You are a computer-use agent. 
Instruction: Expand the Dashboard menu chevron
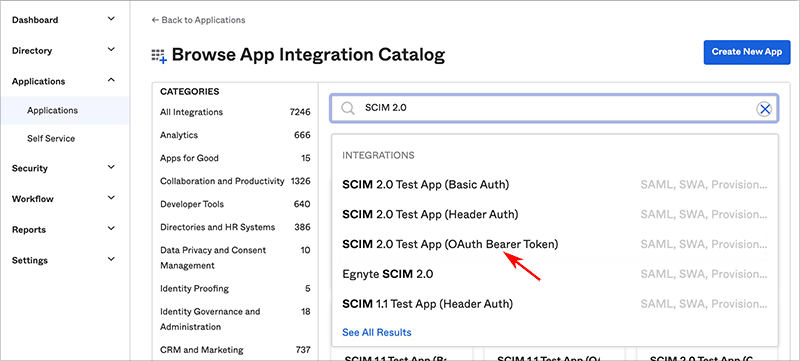[x=111, y=19]
